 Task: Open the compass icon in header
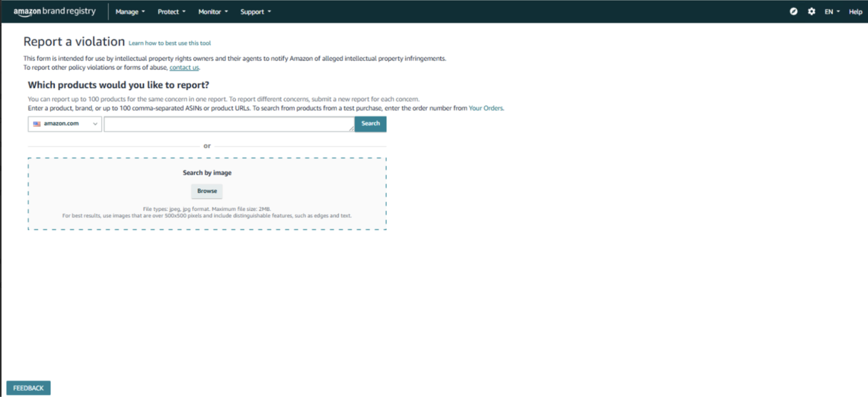coord(793,12)
